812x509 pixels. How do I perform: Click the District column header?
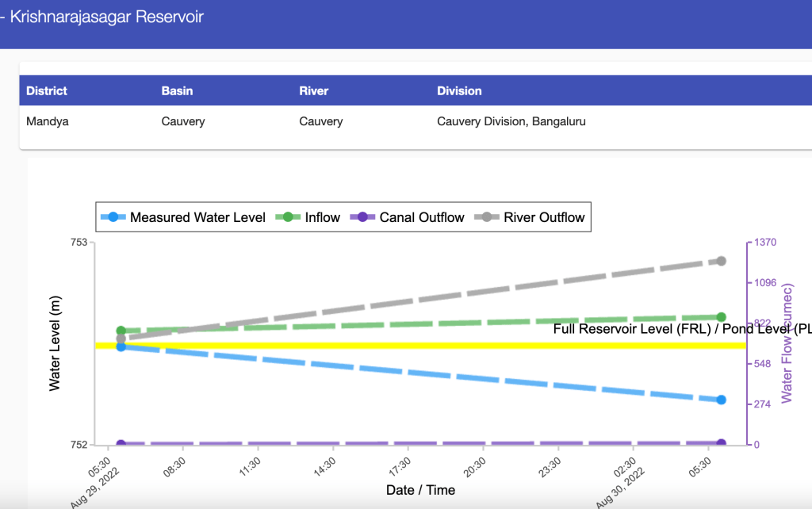(47, 91)
